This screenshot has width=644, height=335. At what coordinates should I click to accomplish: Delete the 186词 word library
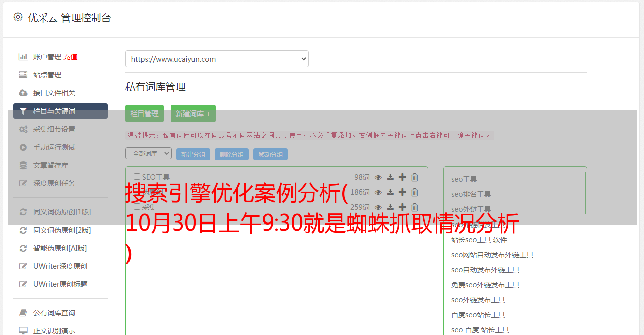[x=415, y=192]
